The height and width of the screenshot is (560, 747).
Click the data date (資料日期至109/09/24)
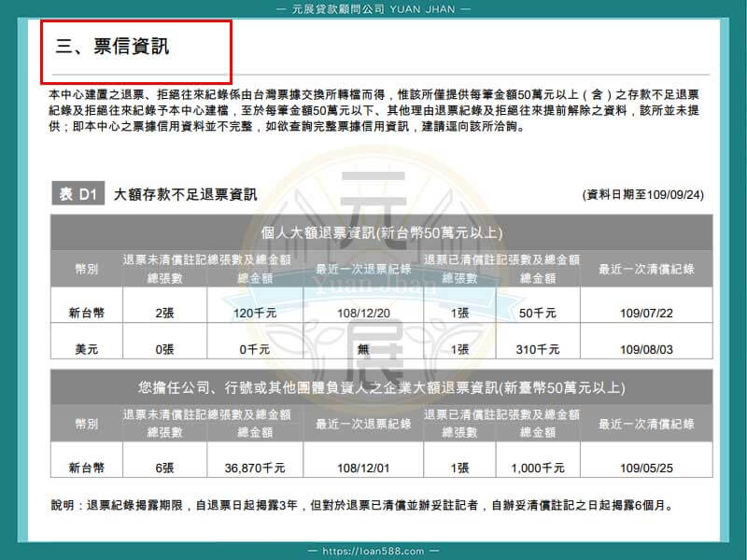point(642,194)
